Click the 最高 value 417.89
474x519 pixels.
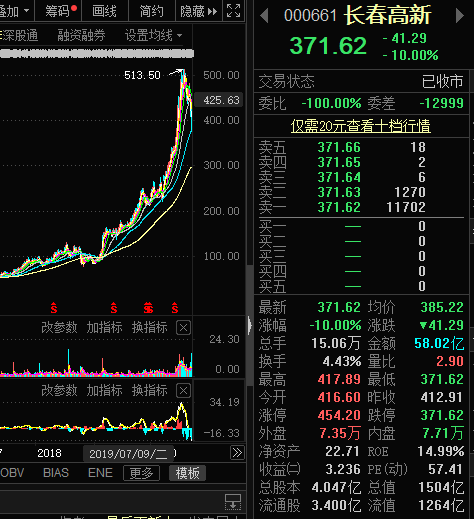point(339,379)
